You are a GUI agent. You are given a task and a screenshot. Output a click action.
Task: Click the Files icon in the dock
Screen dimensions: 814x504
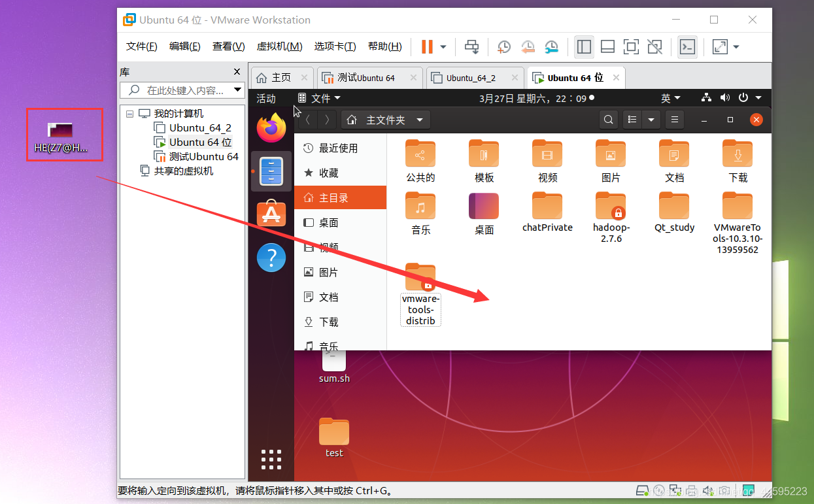[x=271, y=171]
